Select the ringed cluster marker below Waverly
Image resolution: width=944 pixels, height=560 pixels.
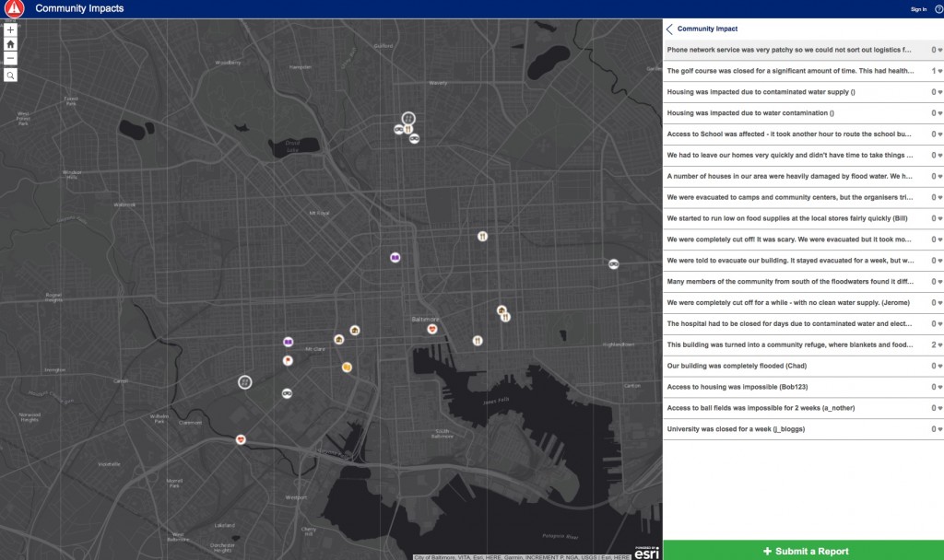coord(408,118)
